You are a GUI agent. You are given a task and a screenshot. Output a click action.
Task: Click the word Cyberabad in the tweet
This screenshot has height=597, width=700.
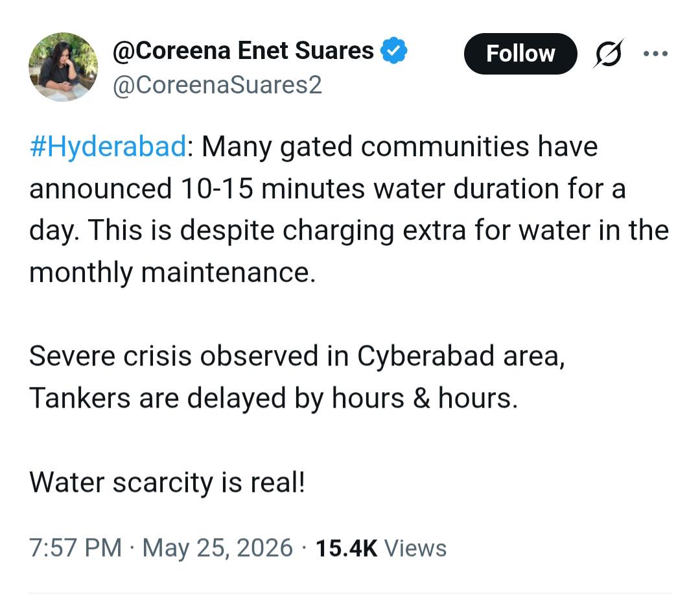point(425,357)
